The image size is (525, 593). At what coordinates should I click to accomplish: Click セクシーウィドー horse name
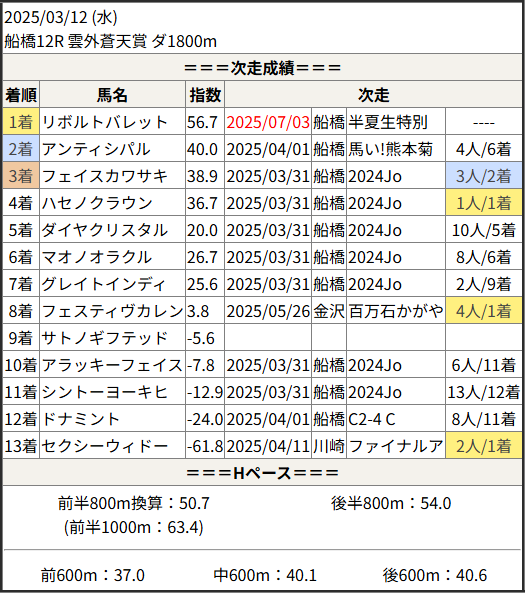pos(104,446)
